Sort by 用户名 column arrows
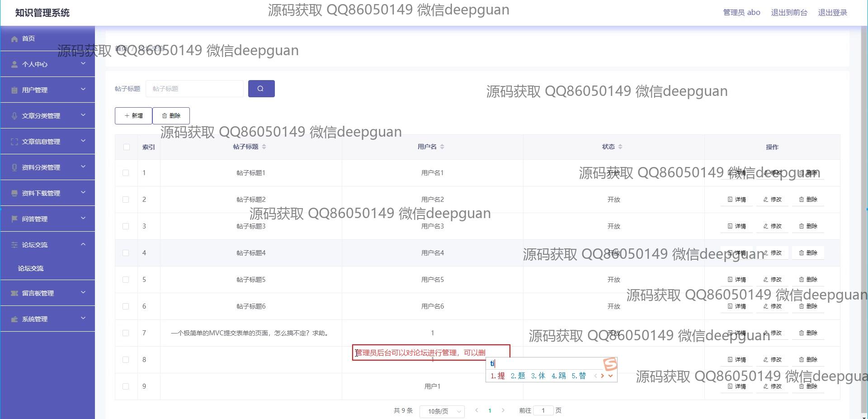The image size is (868, 419). pyautogui.click(x=442, y=147)
